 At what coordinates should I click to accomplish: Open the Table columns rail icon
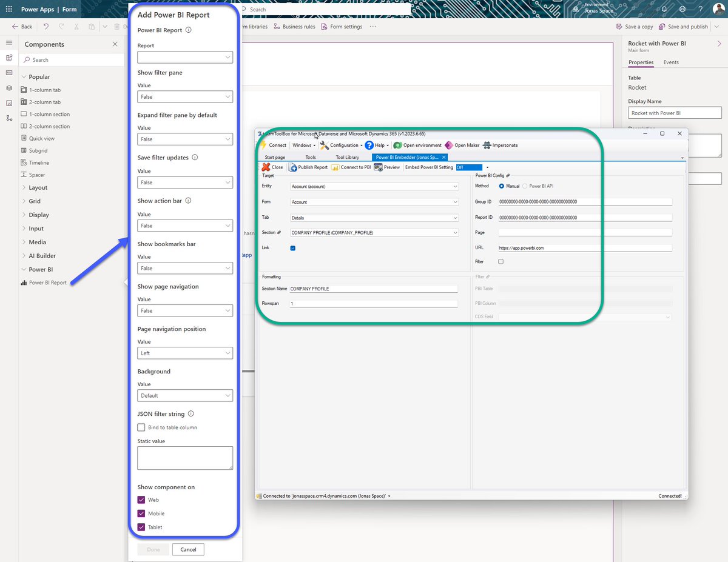pos(9,73)
